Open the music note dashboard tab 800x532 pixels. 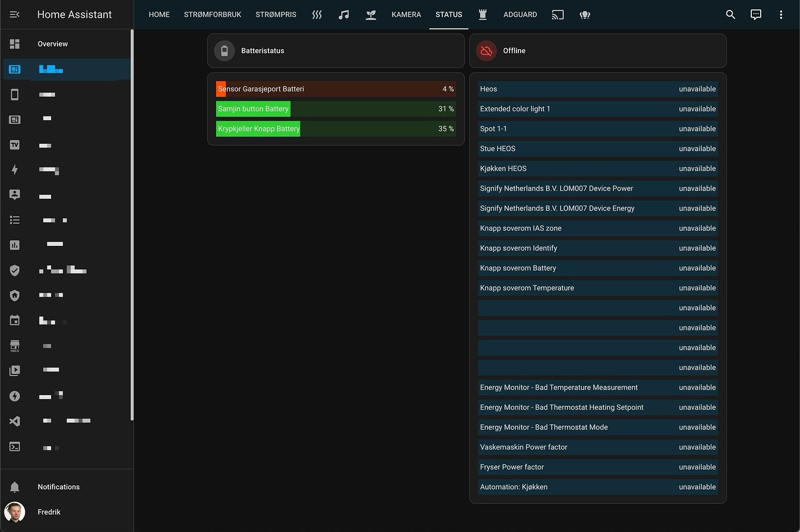click(344, 14)
